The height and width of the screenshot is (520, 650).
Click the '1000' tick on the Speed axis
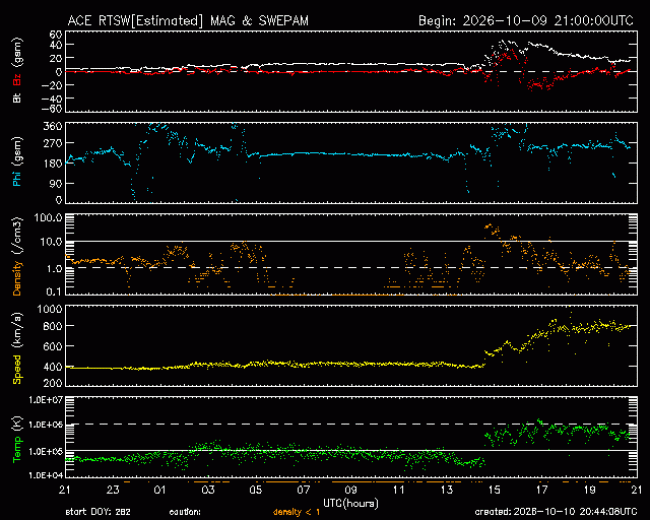(50, 309)
